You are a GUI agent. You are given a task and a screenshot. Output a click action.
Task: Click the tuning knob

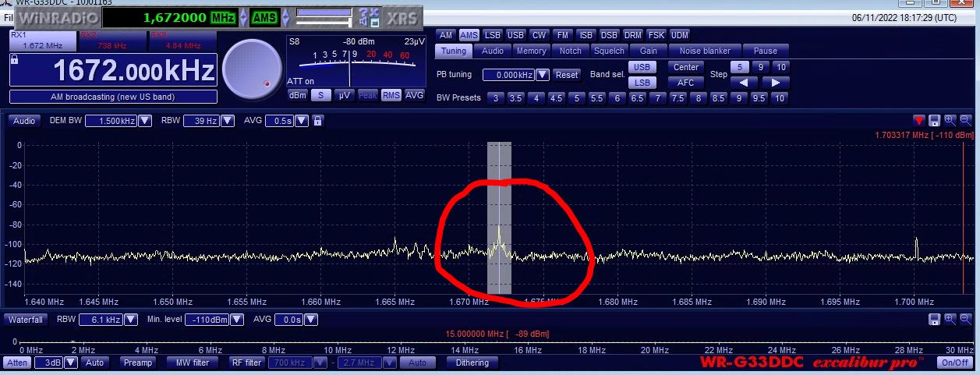[252, 69]
